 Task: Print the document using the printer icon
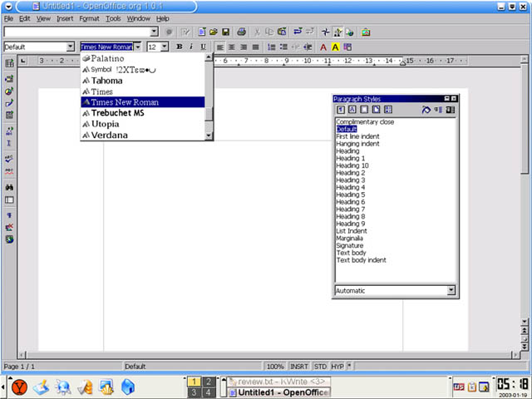coord(242,32)
